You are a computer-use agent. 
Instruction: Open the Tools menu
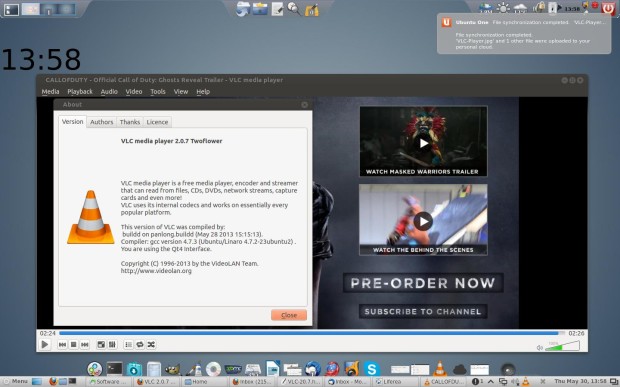[x=158, y=92]
